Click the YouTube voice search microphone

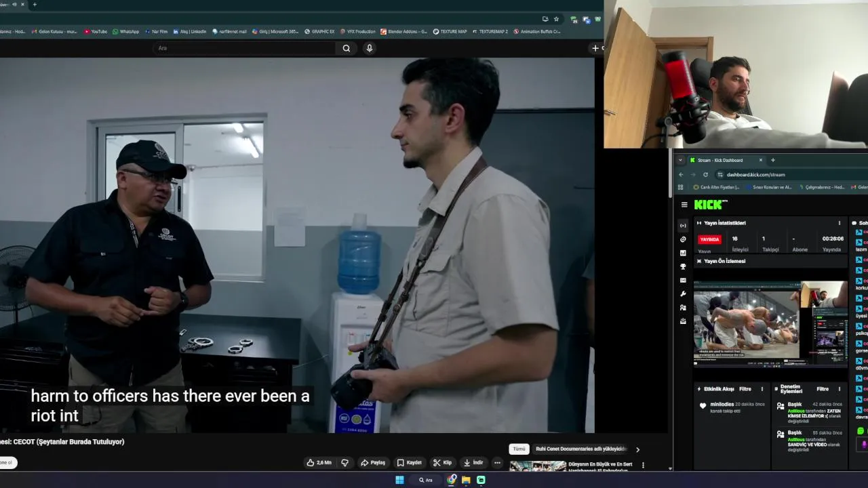coord(370,48)
